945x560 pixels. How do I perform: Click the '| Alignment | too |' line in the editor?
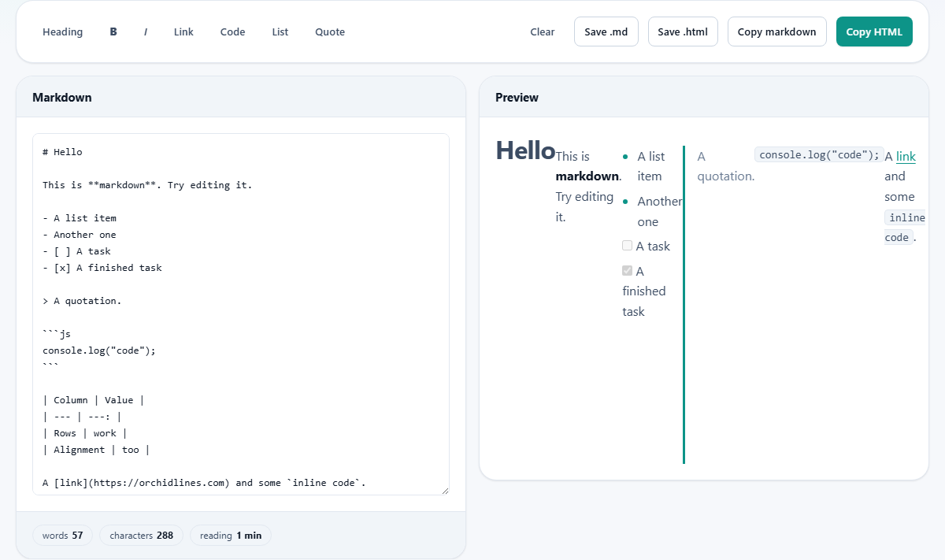coord(96,450)
